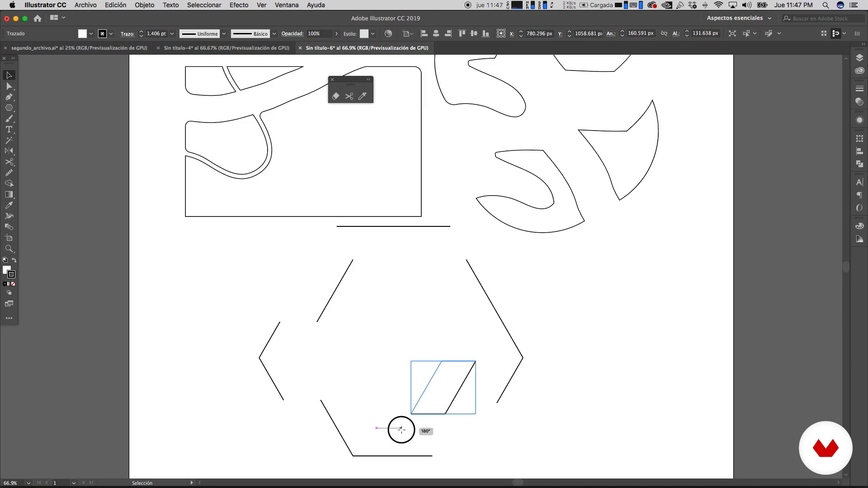Select the Type tool
This screenshot has width=868, height=488.
[9, 129]
